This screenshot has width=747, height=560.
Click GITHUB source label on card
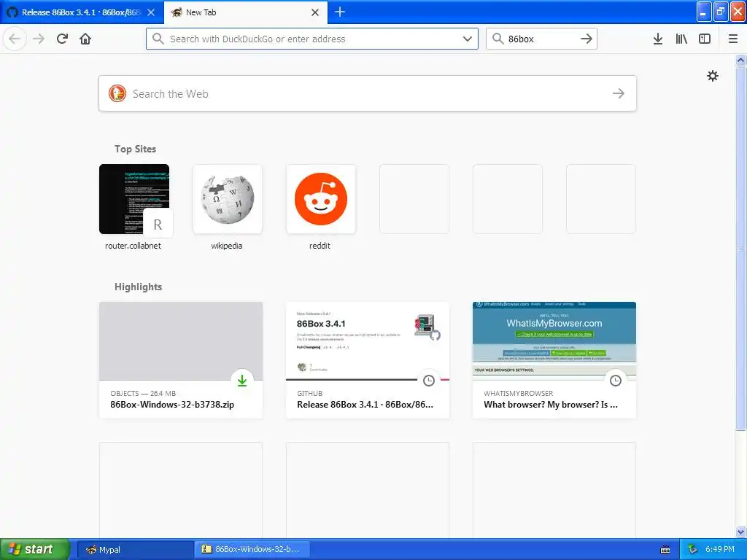(x=309, y=393)
